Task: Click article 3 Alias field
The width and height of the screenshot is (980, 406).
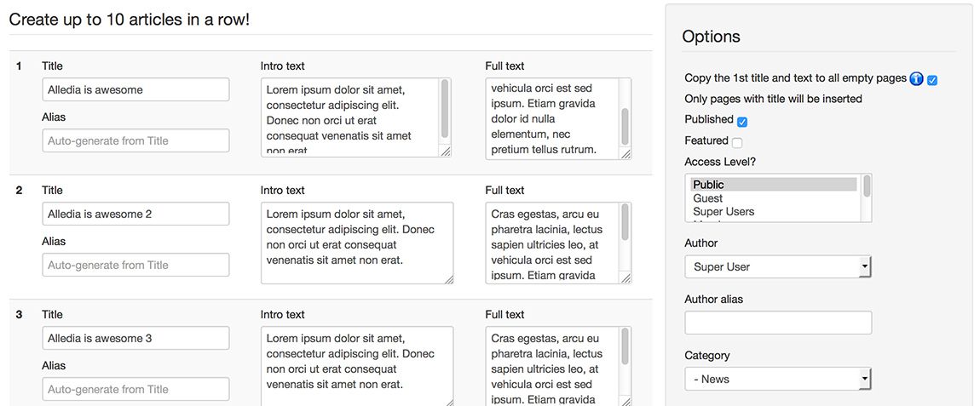Action: click(135, 389)
